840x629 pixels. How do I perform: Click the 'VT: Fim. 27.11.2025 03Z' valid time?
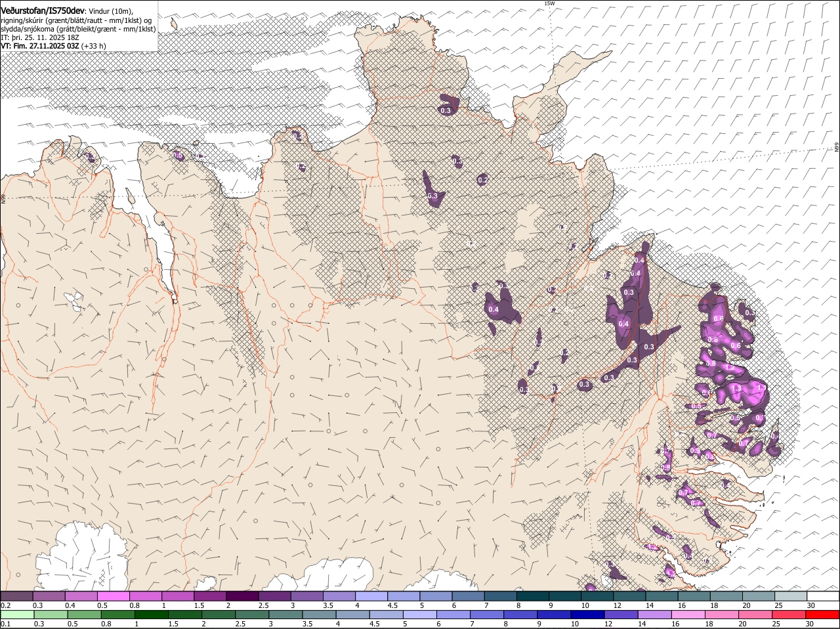click(40, 46)
